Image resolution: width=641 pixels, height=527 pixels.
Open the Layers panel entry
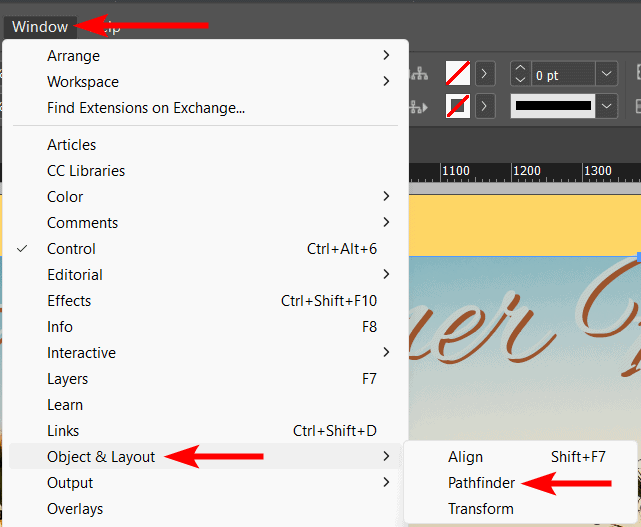67,379
